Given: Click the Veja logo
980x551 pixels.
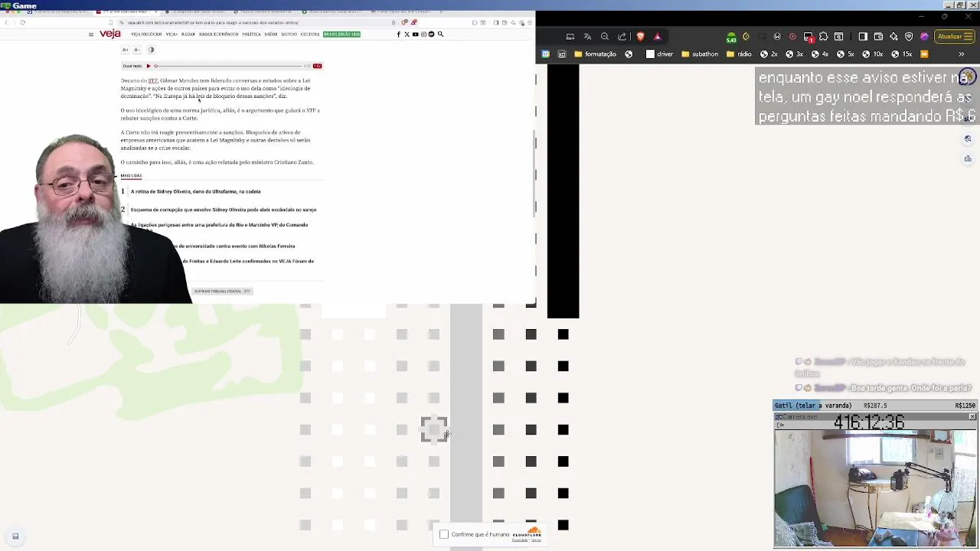Looking at the screenshot, I should 110,34.
